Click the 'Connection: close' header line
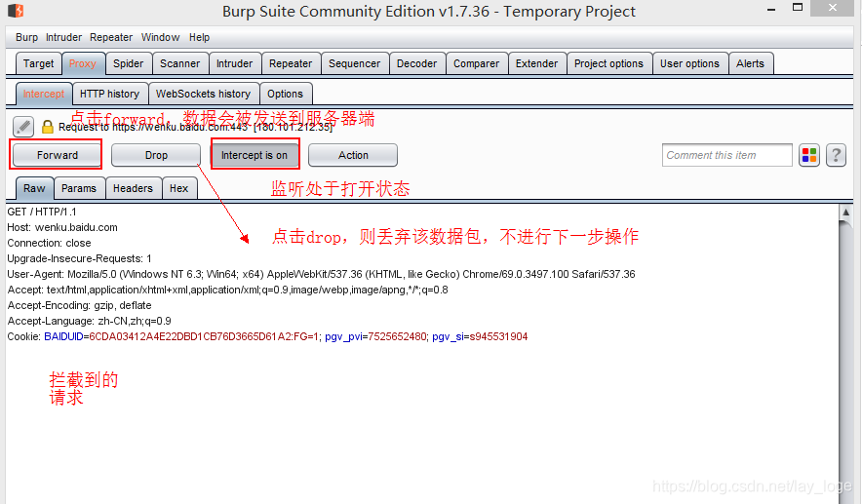This screenshot has width=862, height=504. (x=49, y=243)
